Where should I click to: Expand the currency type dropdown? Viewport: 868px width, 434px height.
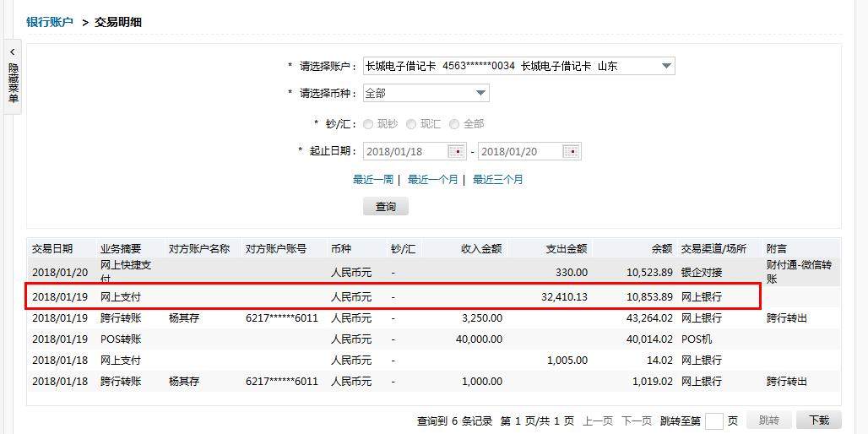pyautogui.click(x=480, y=93)
